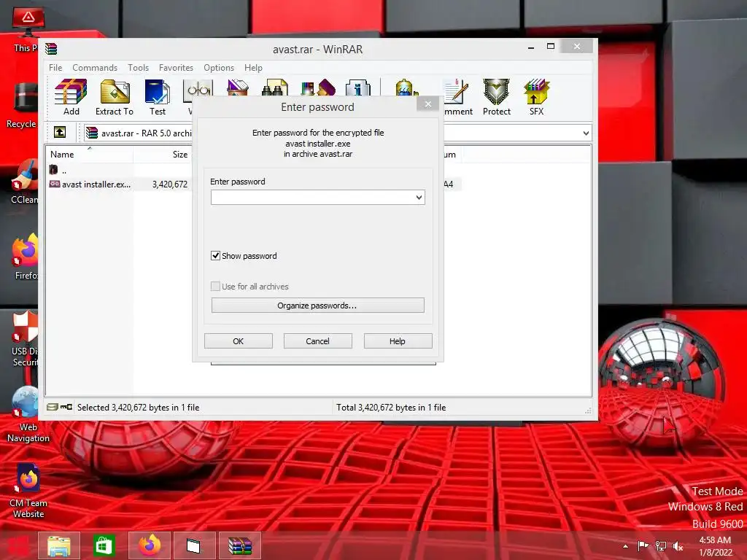
Task: Open the File menu
Action: 55,68
